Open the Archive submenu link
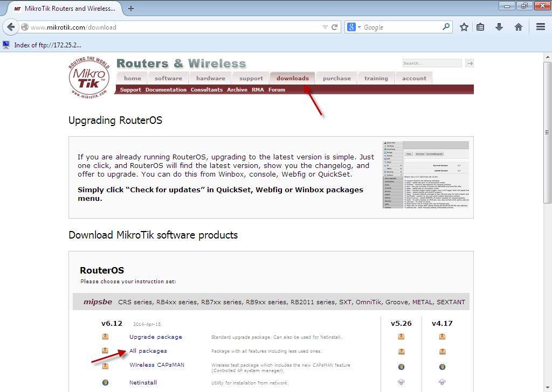This screenshot has height=392, width=552. coord(237,89)
